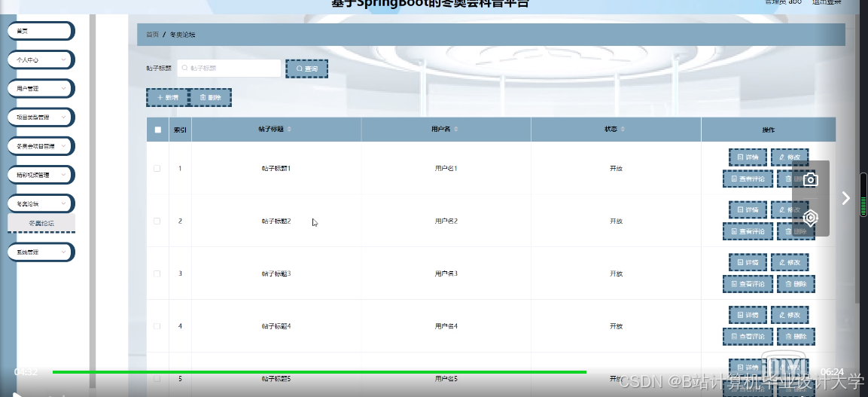
Task: Expand the 系统管理 menu arrow
Action: tap(64, 252)
